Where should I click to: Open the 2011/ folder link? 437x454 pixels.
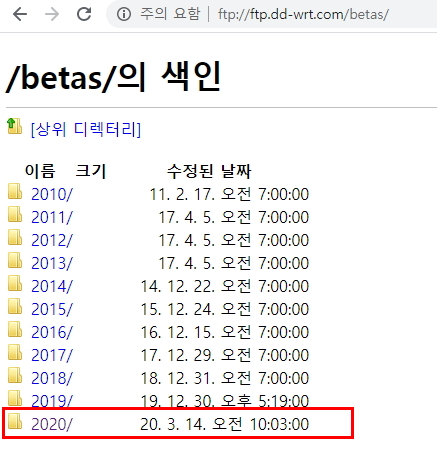pyautogui.click(x=52, y=217)
